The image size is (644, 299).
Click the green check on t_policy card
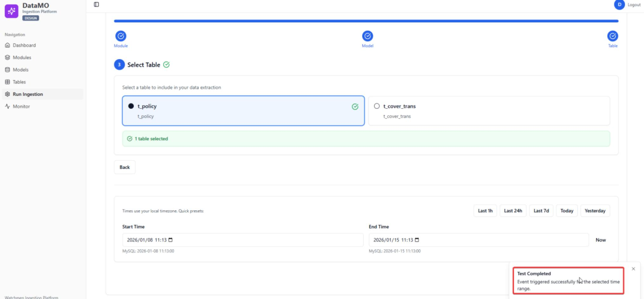(x=355, y=107)
